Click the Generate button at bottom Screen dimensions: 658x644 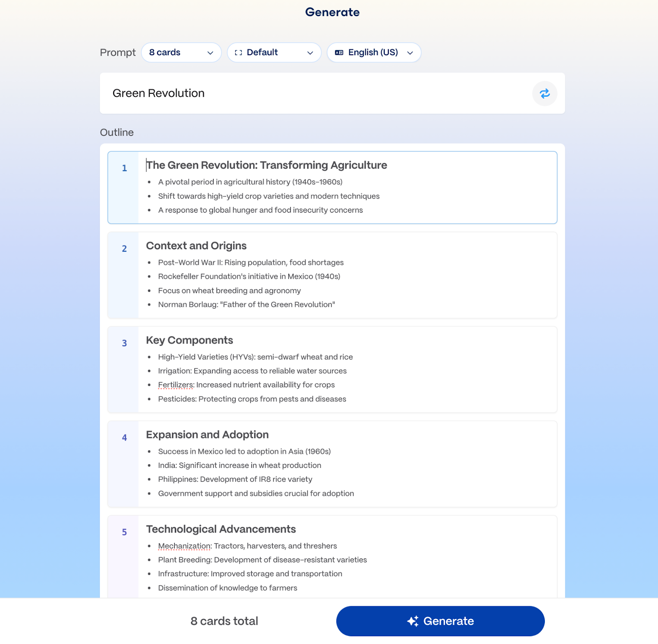click(440, 621)
